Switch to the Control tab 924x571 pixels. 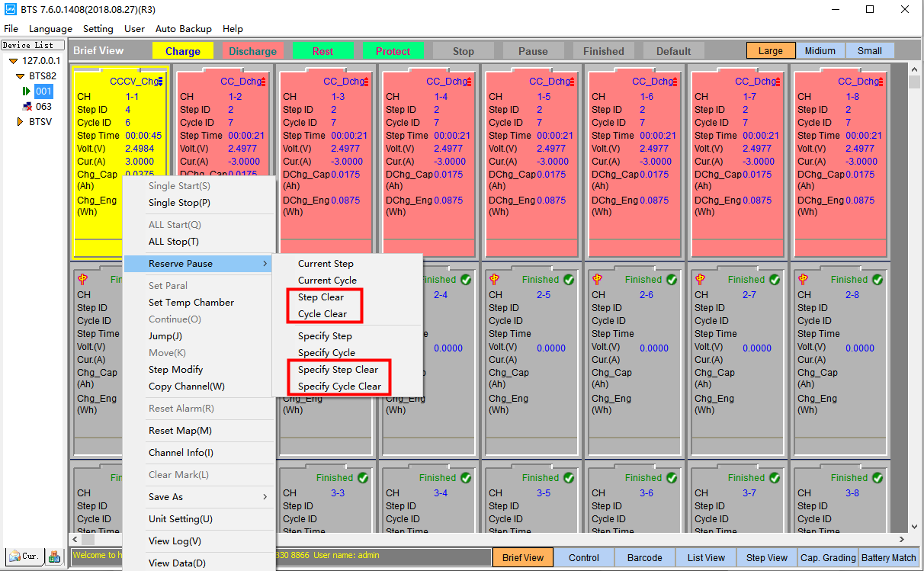point(584,557)
